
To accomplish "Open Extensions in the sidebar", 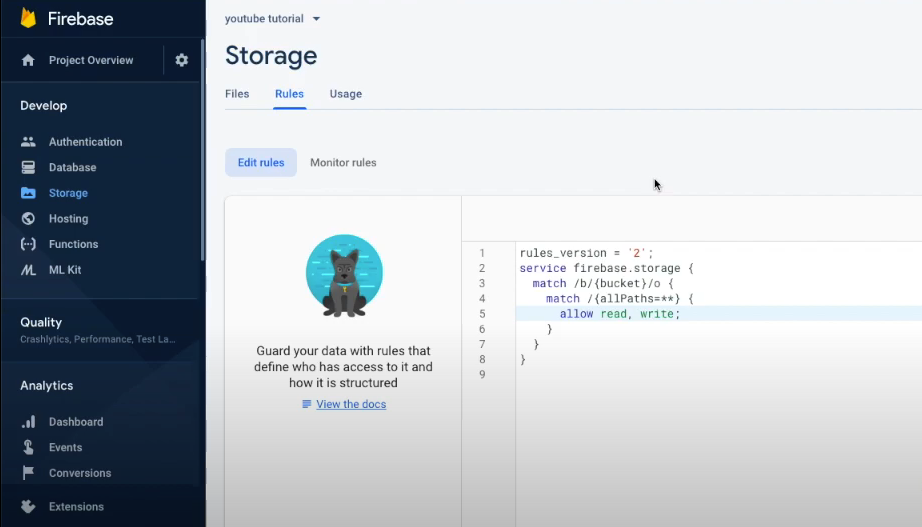I will 76,506.
